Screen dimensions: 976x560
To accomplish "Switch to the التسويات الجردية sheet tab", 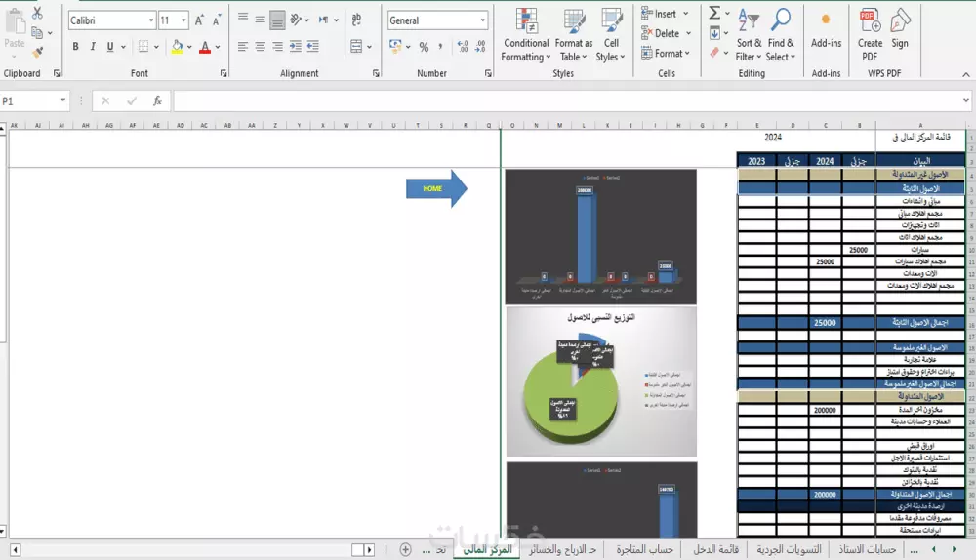I will [x=789, y=549].
